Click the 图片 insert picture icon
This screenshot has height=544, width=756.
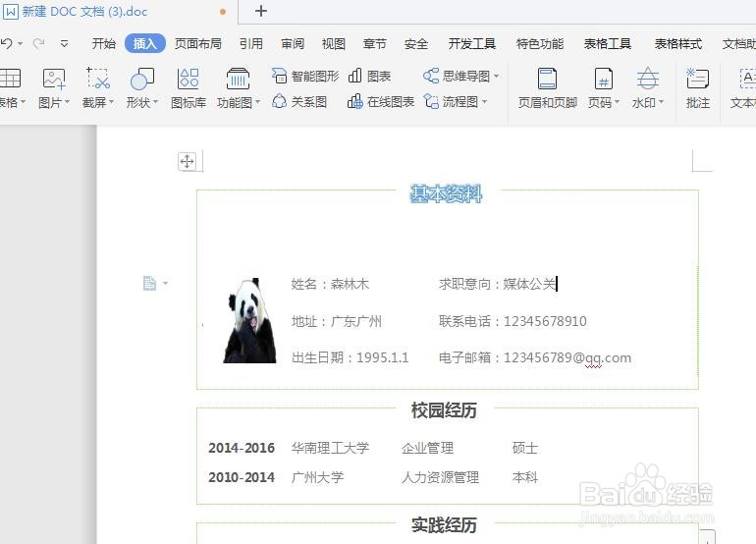click(54, 79)
